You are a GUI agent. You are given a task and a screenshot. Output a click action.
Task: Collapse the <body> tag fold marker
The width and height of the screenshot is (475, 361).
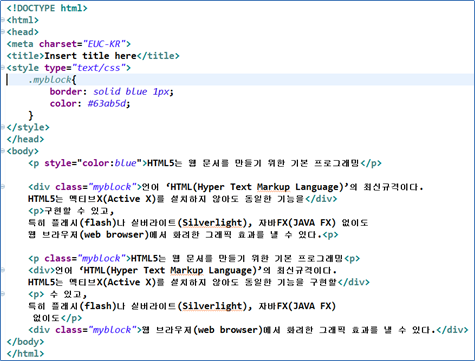click(x=3, y=151)
